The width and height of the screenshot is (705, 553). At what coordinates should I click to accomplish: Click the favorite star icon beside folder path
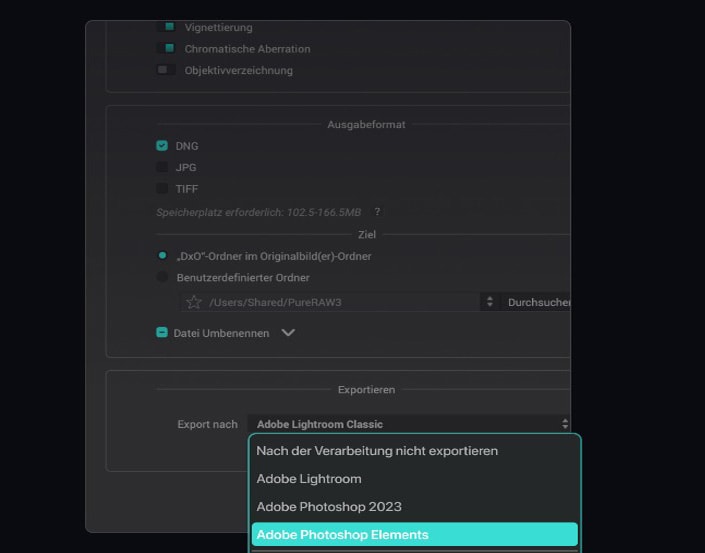pyautogui.click(x=194, y=302)
